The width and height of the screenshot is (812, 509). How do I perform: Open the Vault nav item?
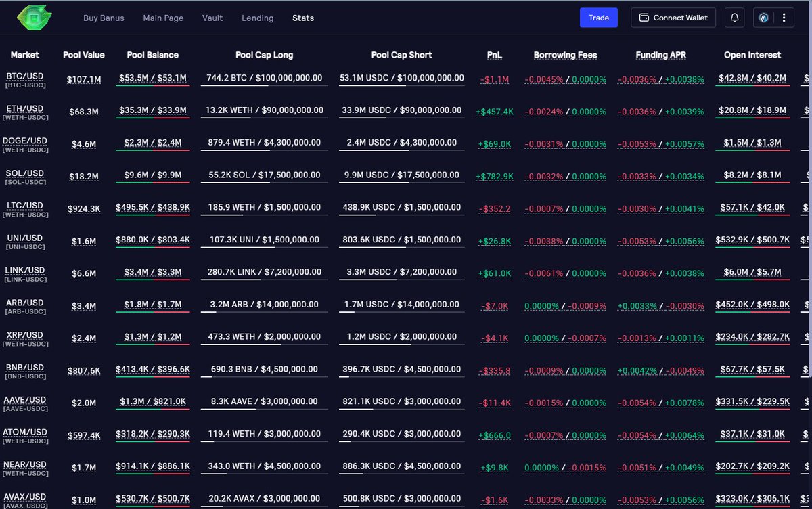[x=212, y=18]
